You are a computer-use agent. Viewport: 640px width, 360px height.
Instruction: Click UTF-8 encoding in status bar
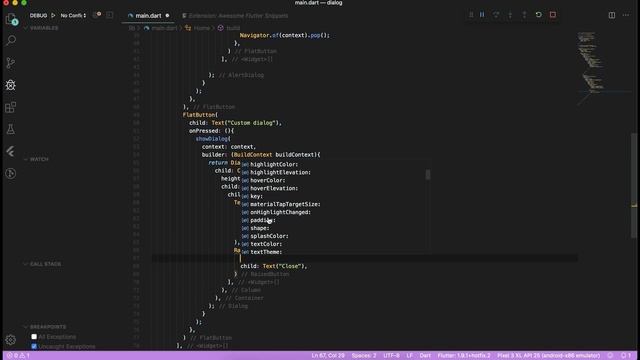[x=391, y=356]
